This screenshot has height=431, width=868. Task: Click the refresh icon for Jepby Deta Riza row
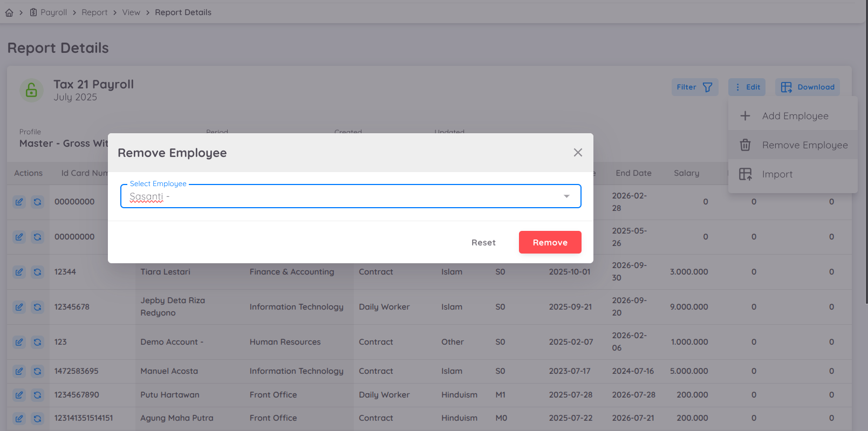point(37,307)
